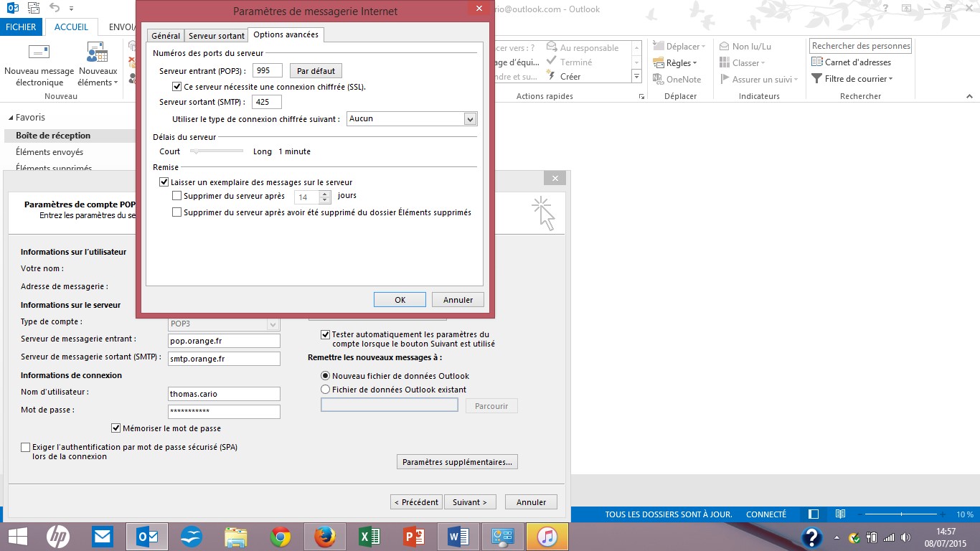This screenshot has width=980, height=551.
Task: Open Google Chrome from the taskbar
Action: coord(280,536)
